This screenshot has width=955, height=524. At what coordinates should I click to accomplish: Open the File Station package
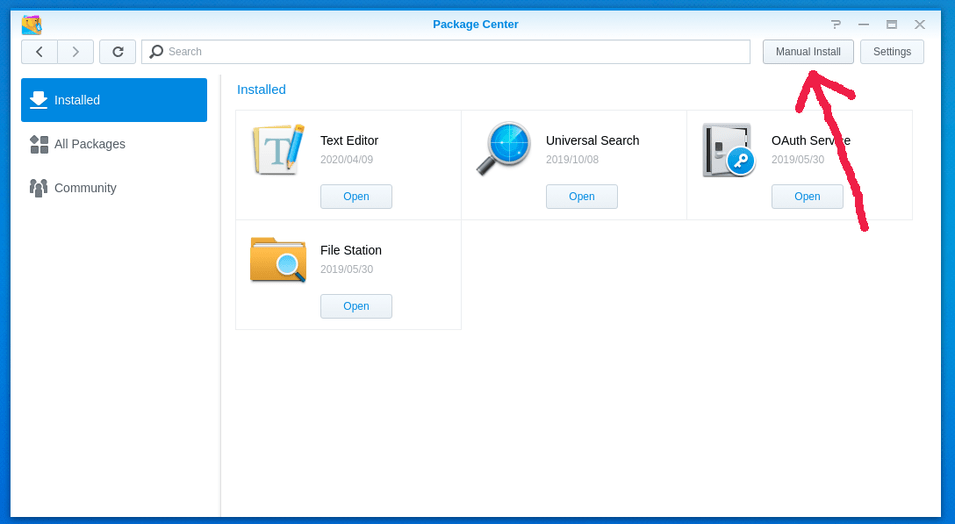point(356,306)
